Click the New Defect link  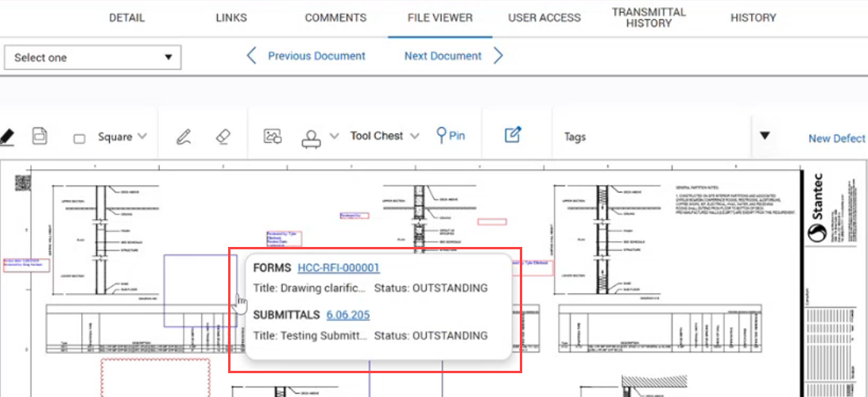click(x=836, y=139)
